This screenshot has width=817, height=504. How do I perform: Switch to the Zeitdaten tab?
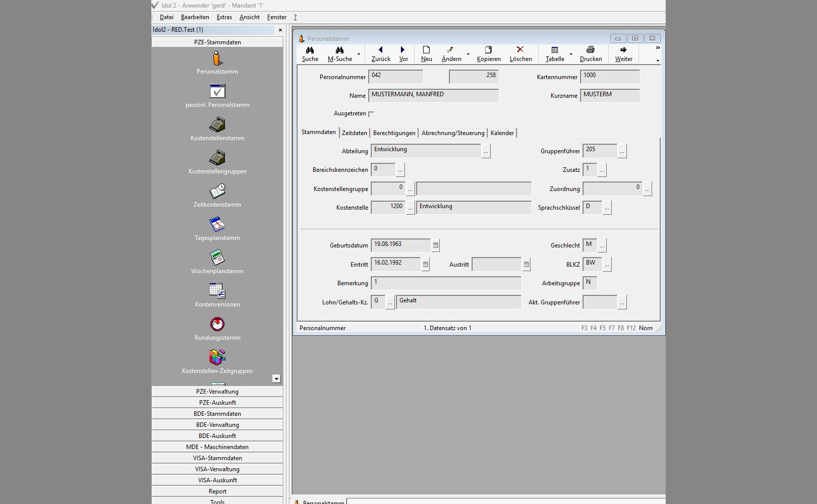355,133
